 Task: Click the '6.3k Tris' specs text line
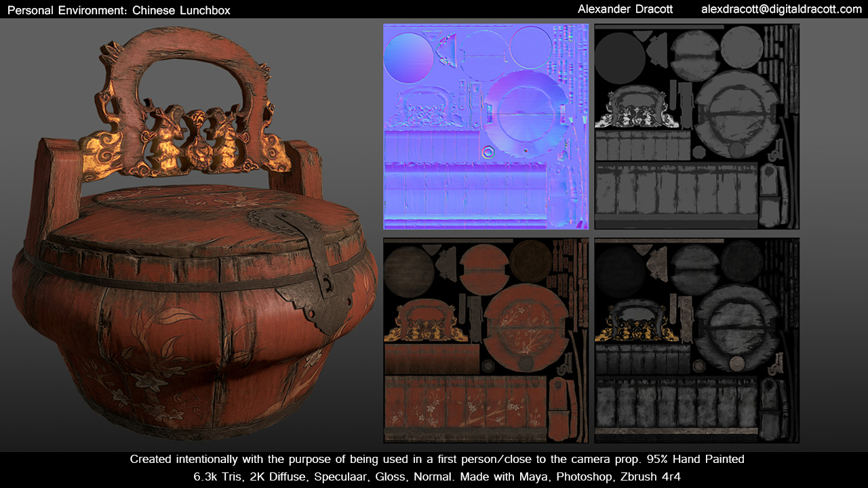pyautogui.click(x=437, y=476)
